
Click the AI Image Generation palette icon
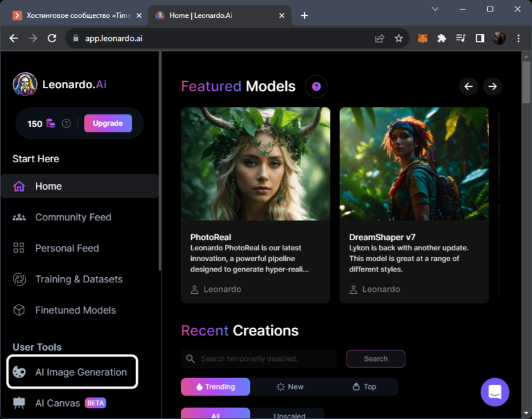click(19, 372)
